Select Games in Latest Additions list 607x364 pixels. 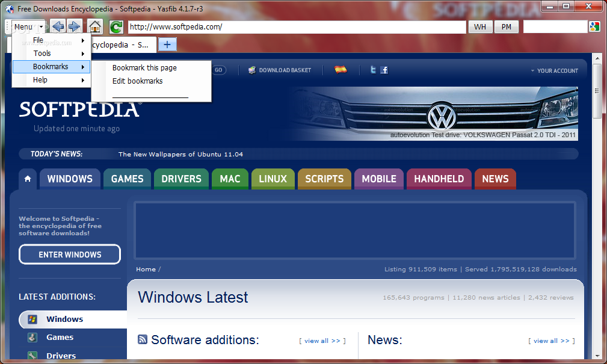click(x=60, y=338)
